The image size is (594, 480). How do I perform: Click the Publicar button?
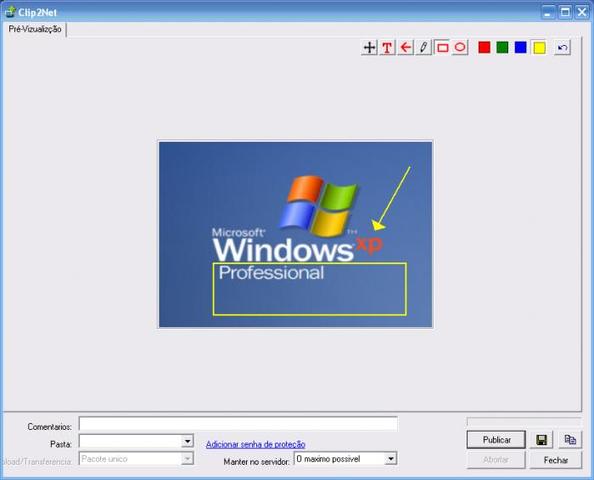point(496,440)
